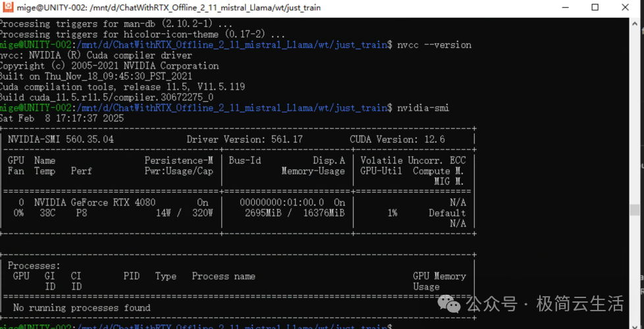Click the Ubuntu terminal icon in title bar
Viewport: 644px width, 329px height.
[8, 8]
